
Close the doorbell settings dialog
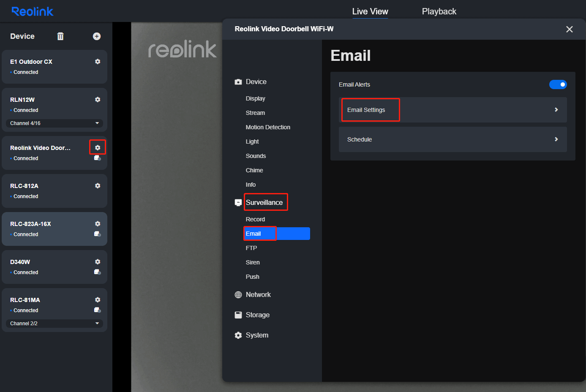[570, 29]
